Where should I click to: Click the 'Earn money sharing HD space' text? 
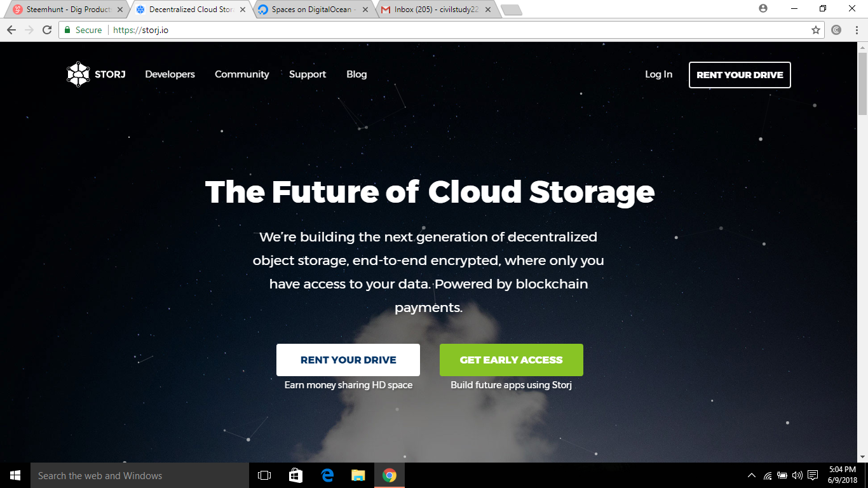click(348, 385)
